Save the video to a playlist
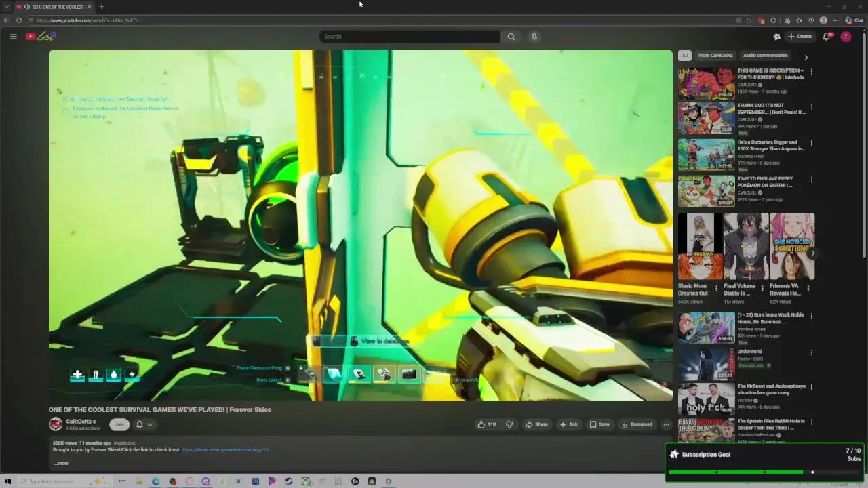The height and width of the screenshot is (488, 868). pos(599,424)
